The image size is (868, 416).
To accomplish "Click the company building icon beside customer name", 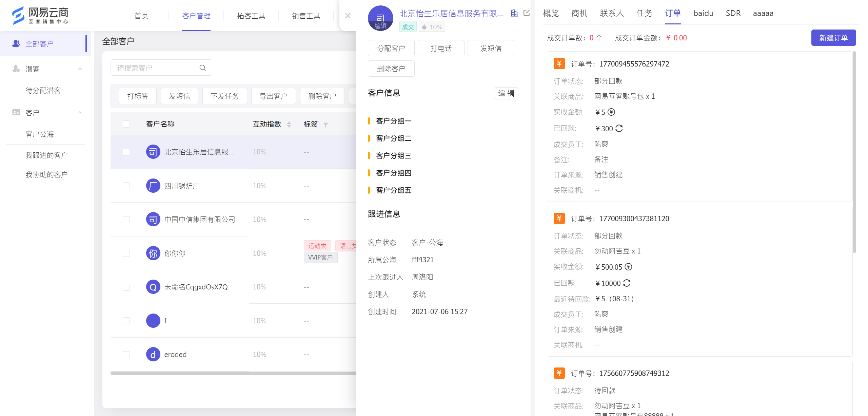I will pos(514,13).
